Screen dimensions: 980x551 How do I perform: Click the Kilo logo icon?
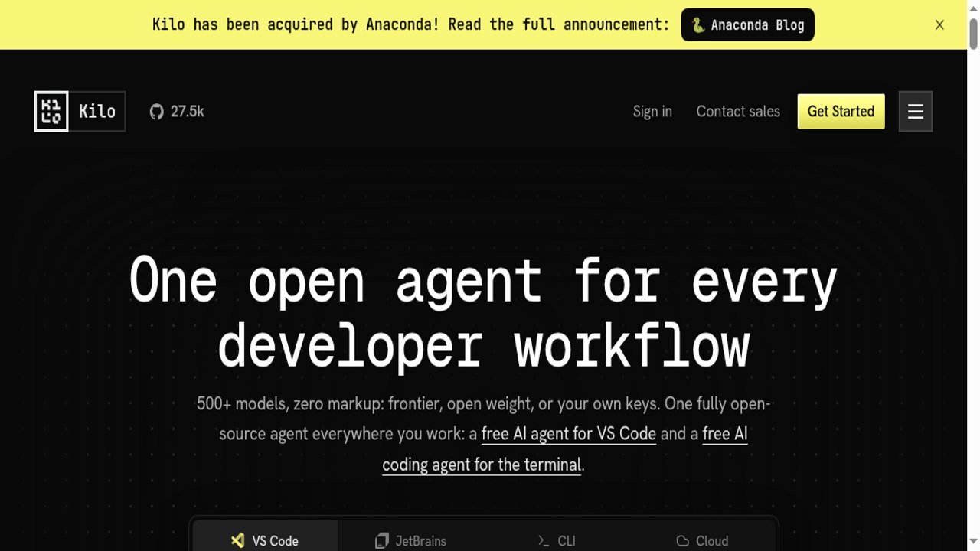tap(51, 111)
